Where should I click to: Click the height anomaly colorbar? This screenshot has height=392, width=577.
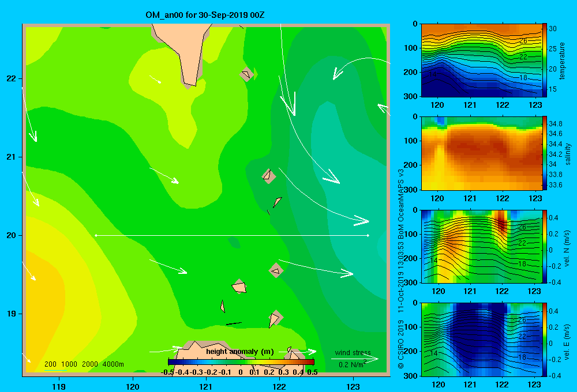(x=241, y=362)
